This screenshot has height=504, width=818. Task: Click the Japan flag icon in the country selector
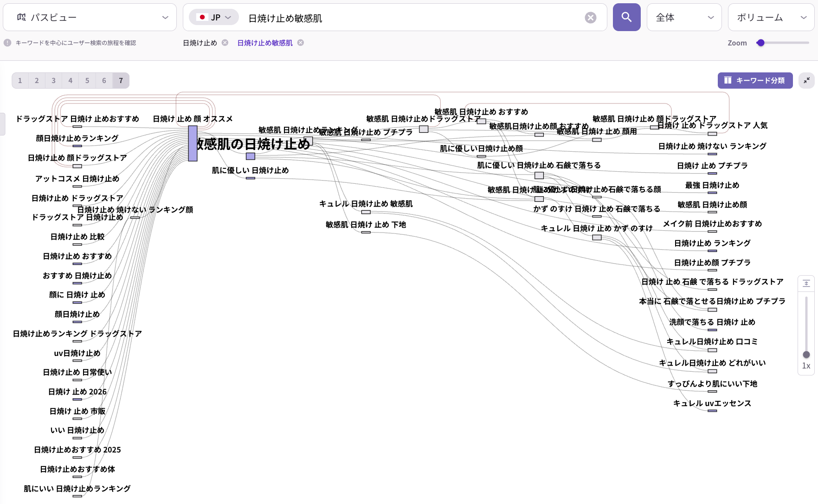click(x=203, y=17)
